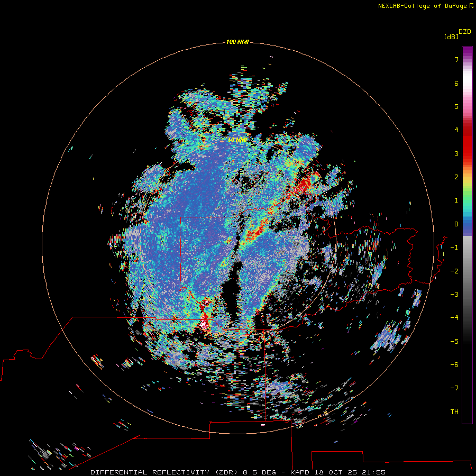Click the 100 NMI range ring label
The image size is (476, 476).
(x=237, y=42)
